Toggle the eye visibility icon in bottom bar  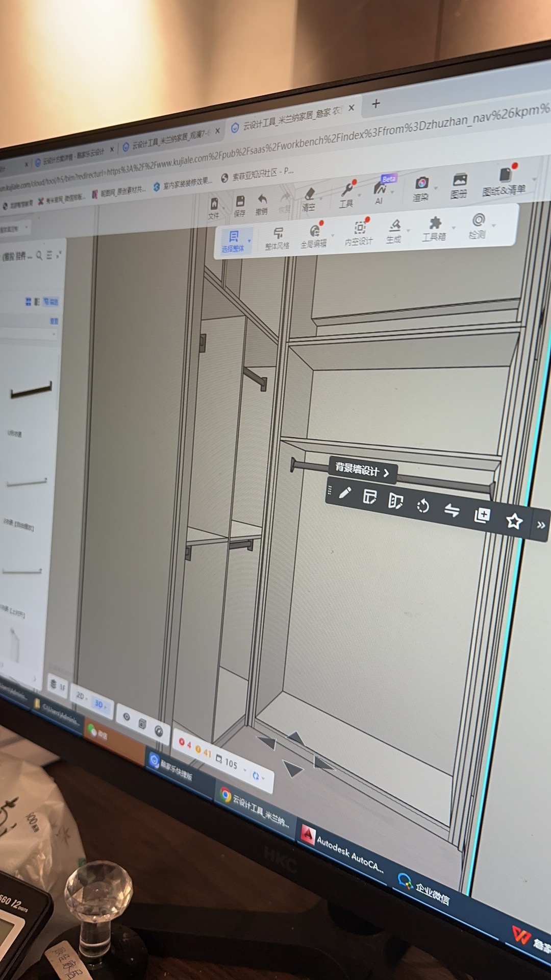pyautogui.click(x=127, y=717)
